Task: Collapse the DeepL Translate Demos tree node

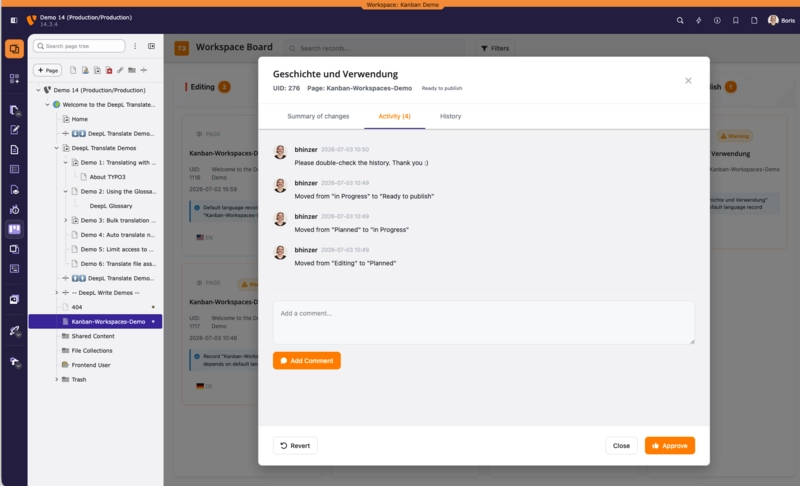Action: click(x=57, y=148)
